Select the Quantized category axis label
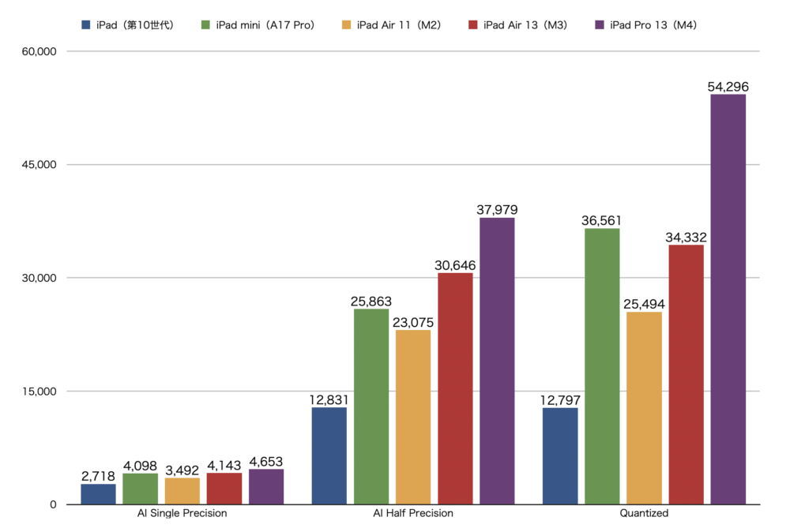This screenshot has height=532, width=790. coord(644,513)
